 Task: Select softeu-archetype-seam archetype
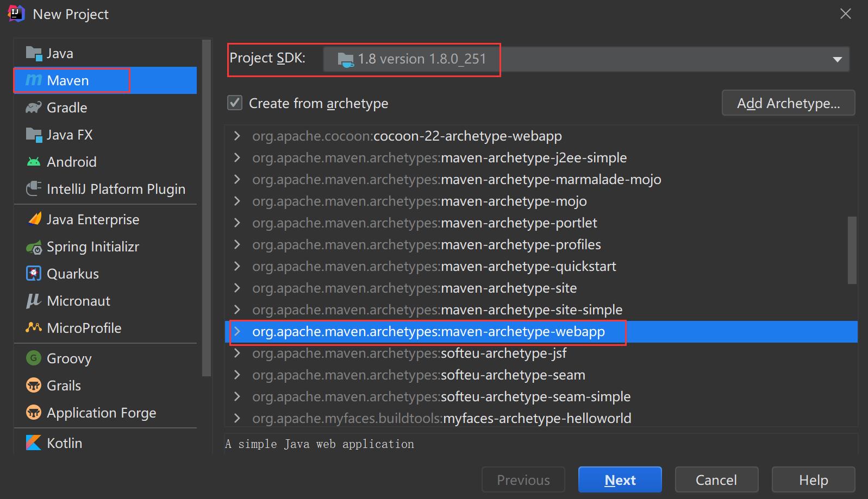tap(541, 375)
